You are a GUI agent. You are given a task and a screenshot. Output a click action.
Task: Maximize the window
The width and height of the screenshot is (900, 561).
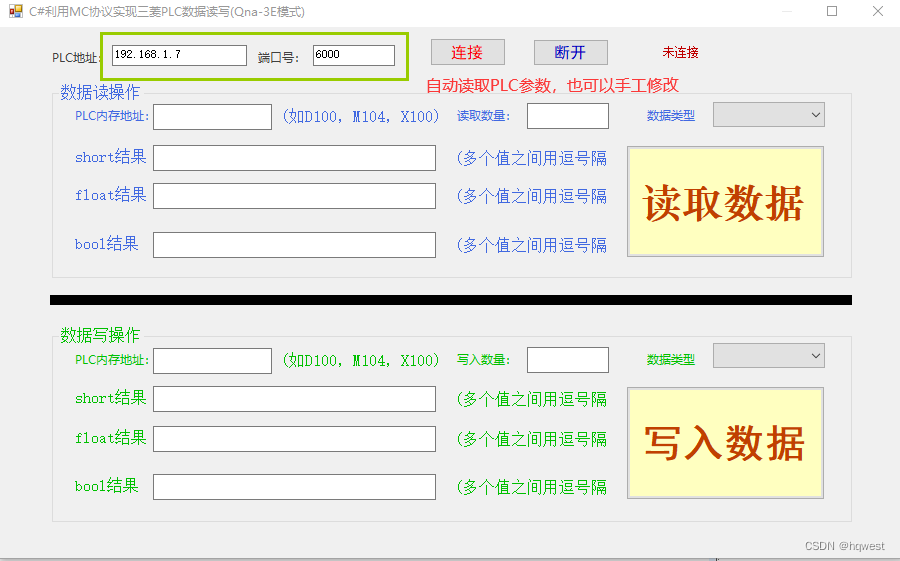pos(832,11)
